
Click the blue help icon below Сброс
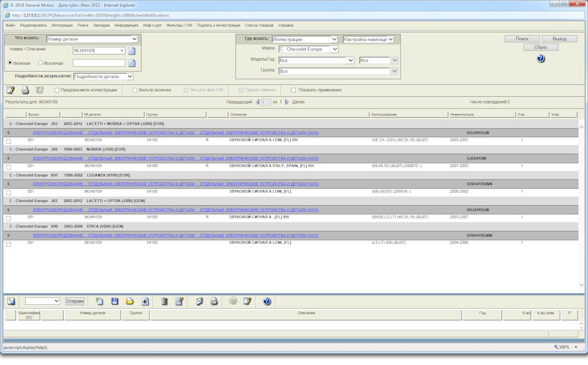540,59
